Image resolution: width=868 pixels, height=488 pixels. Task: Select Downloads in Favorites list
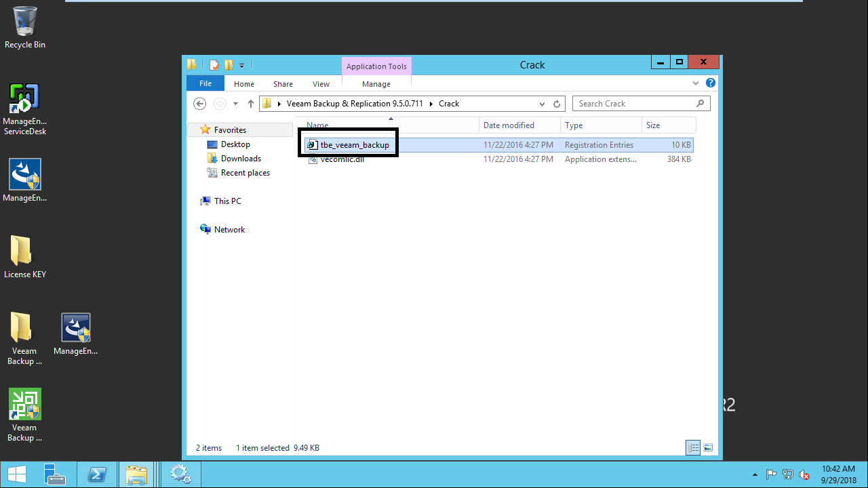pyautogui.click(x=241, y=159)
